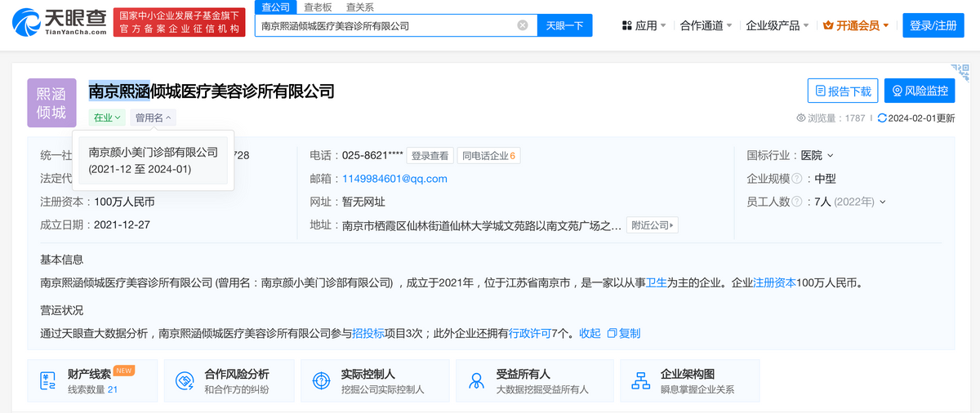Open the 注册资本 link in description
This screenshot has height=413, width=980.
point(774,283)
